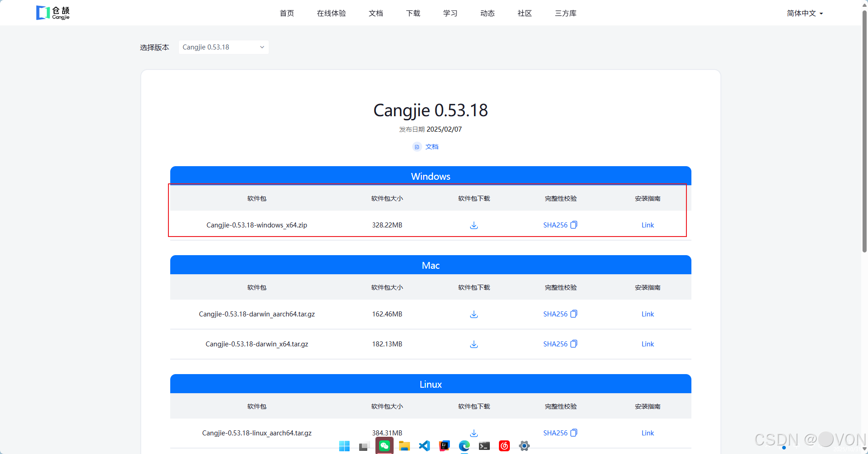Viewport: 868px width, 454px height.
Task: Click the release date 2025/02/07
Action: pyautogui.click(x=444, y=129)
